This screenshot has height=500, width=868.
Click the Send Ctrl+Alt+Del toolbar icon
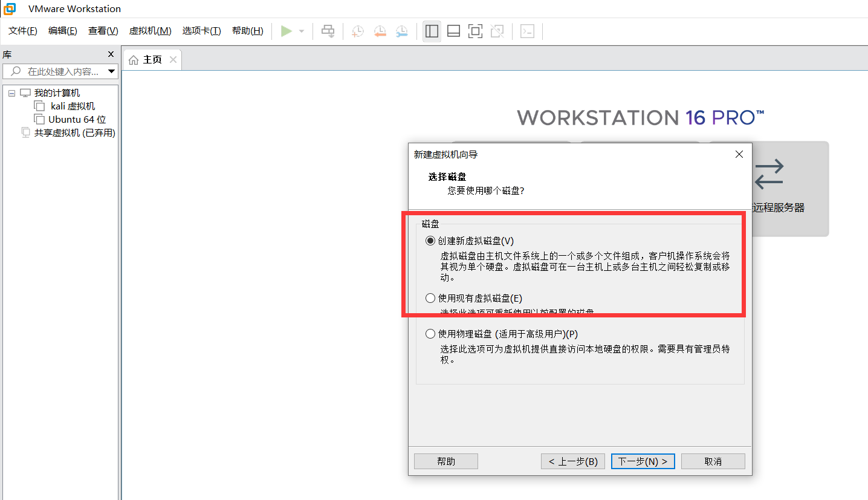click(x=328, y=31)
